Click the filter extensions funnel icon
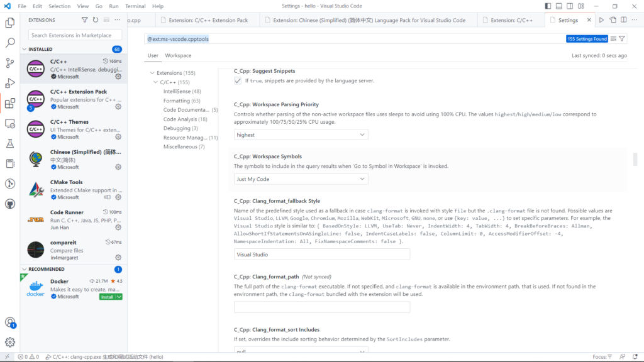Screen dimensions: 644x362 tap(85, 20)
